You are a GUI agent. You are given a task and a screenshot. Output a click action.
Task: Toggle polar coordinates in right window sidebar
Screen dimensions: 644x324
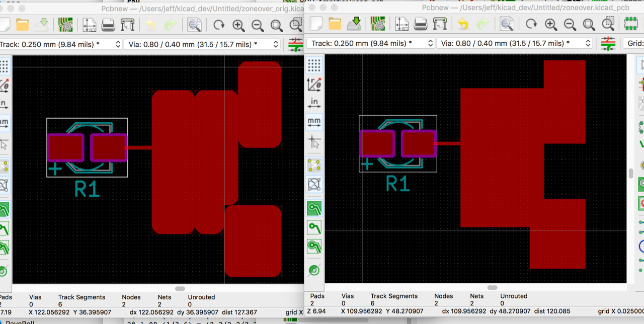(314, 84)
